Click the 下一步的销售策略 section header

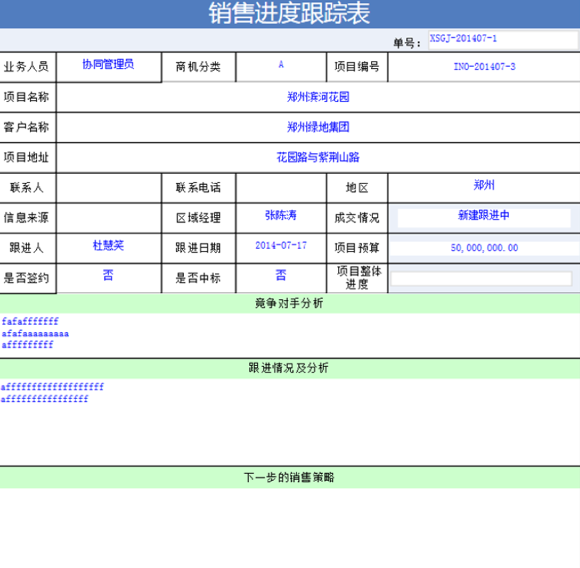point(290,477)
